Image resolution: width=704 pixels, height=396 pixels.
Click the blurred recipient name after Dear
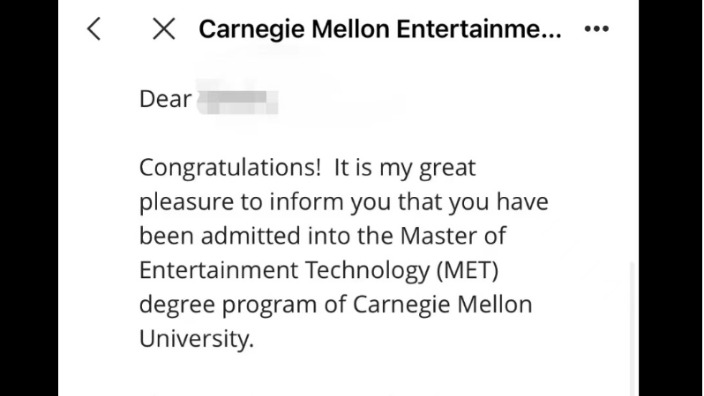238,100
